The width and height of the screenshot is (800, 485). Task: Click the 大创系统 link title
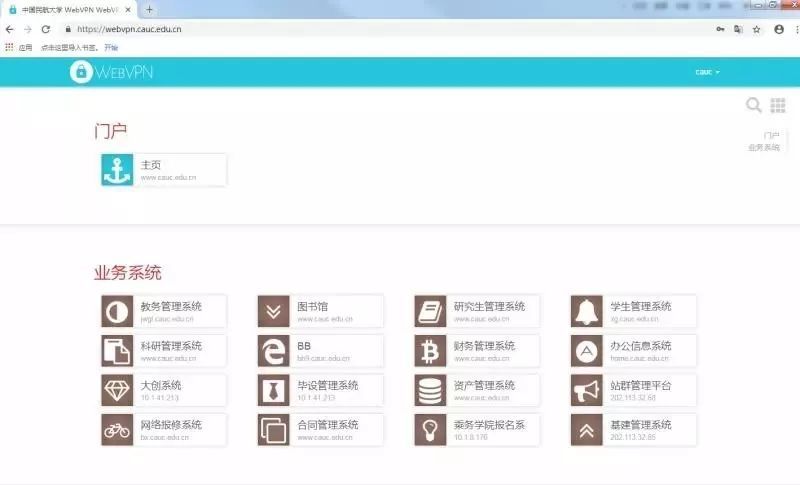click(x=161, y=386)
